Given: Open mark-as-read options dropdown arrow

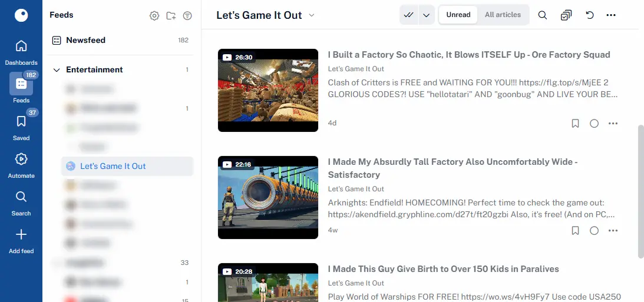Looking at the screenshot, I should tap(427, 15).
